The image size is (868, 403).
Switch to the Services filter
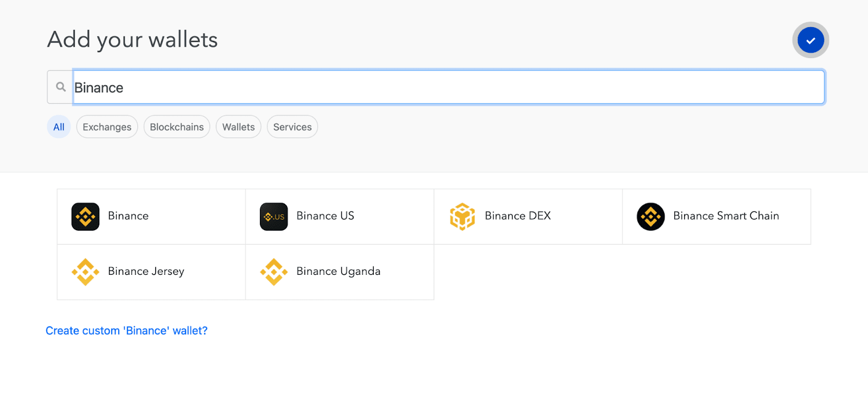(x=292, y=127)
